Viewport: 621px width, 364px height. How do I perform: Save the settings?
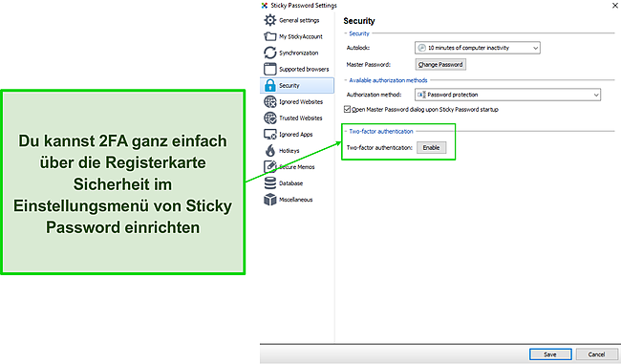point(550,354)
